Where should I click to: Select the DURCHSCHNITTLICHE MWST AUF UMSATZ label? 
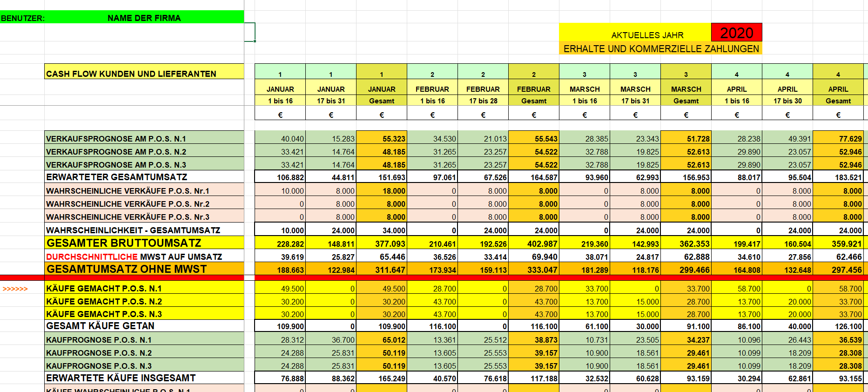(134, 257)
